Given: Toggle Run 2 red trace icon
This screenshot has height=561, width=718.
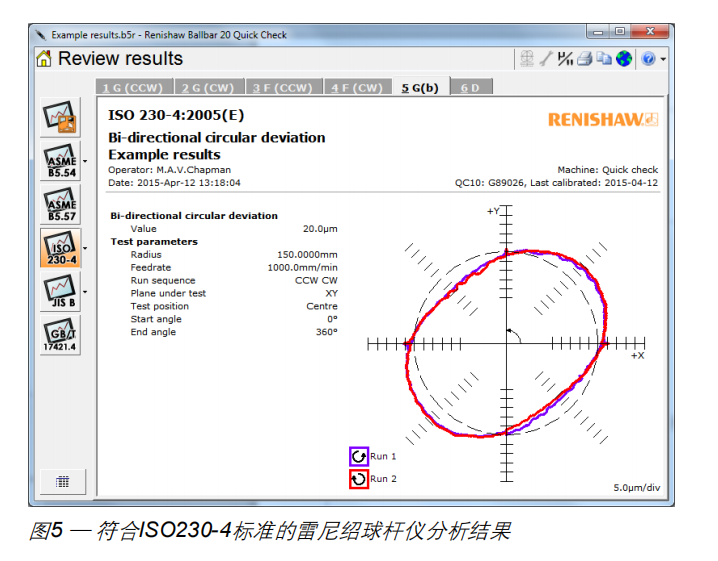Looking at the screenshot, I should pyautogui.click(x=359, y=479).
